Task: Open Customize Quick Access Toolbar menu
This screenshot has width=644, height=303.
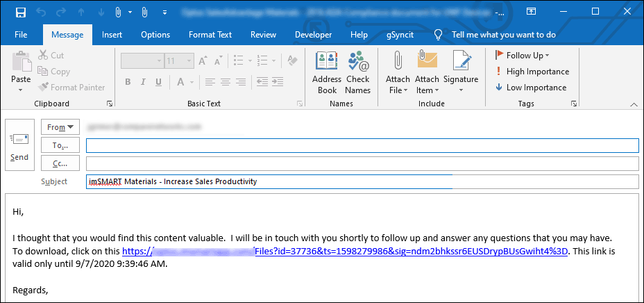Action: pyautogui.click(x=164, y=13)
